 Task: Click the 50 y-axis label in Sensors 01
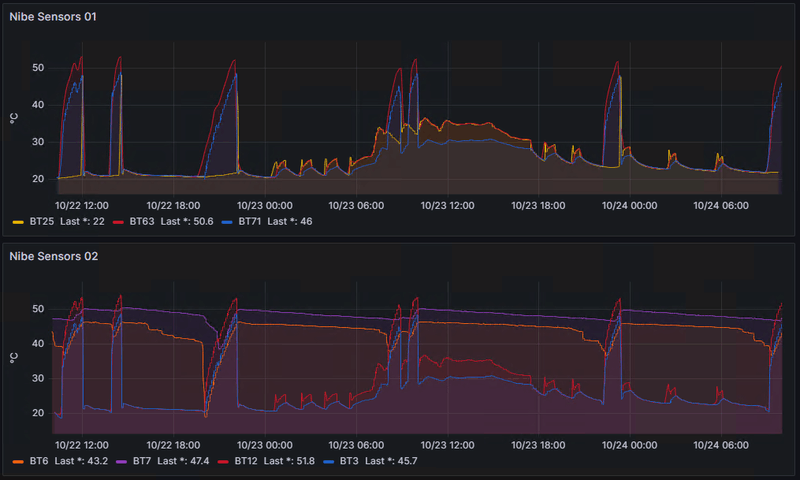(x=38, y=68)
